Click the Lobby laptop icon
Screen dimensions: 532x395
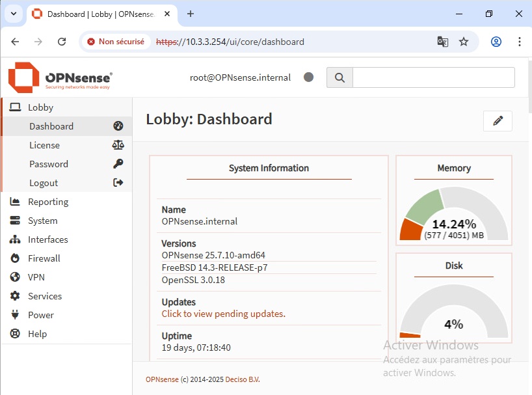click(x=15, y=107)
